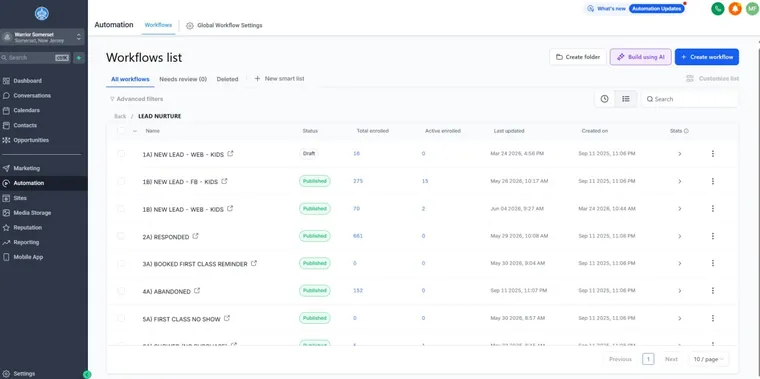Expand stats for 1B) NEW LEAD - WEB - KIDS
The height and width of the screenshot is (379, 760).
tap(680, 209)
